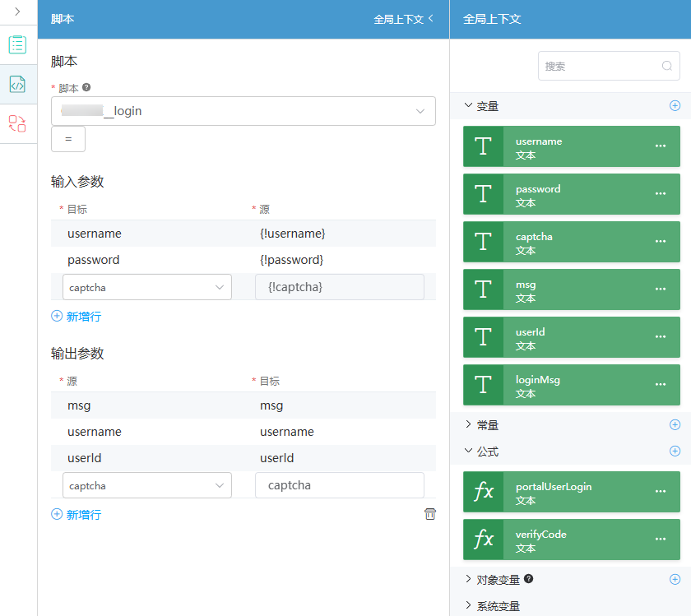Open more options for loginMsg variable
This screenshot has width=691, height=616.
tap(660, 384)
